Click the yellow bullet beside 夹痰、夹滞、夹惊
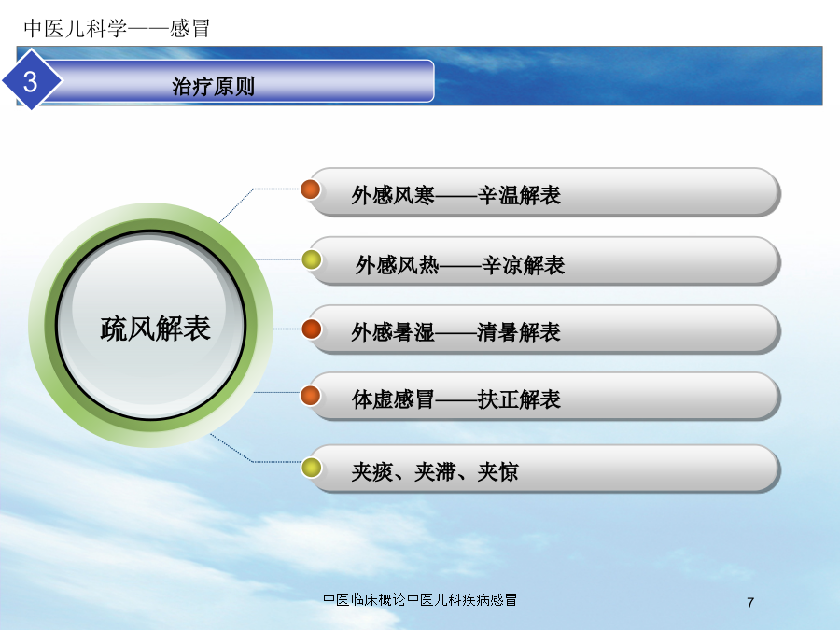Image resolution: width=840 pixels, height=630 pixels. [x=311, y=468]
